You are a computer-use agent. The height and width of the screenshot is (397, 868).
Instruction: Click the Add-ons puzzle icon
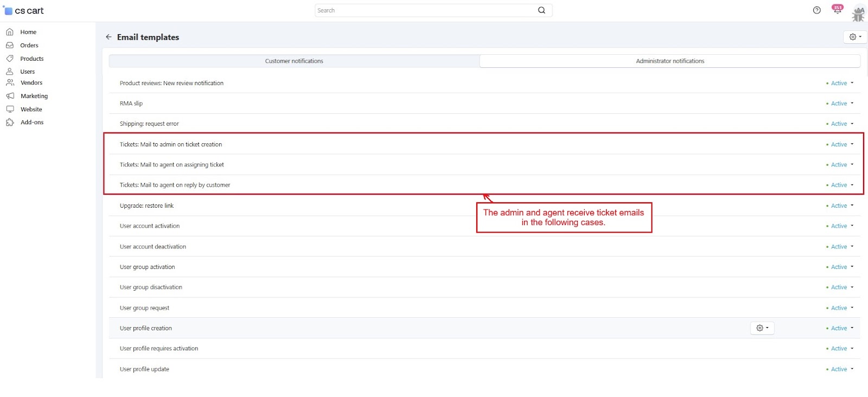(10, 123)
